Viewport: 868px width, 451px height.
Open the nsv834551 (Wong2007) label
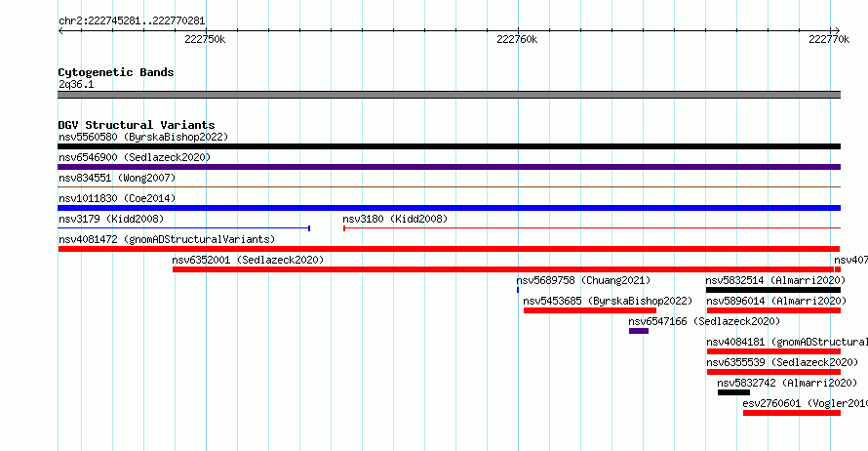(x=117, y=178)
